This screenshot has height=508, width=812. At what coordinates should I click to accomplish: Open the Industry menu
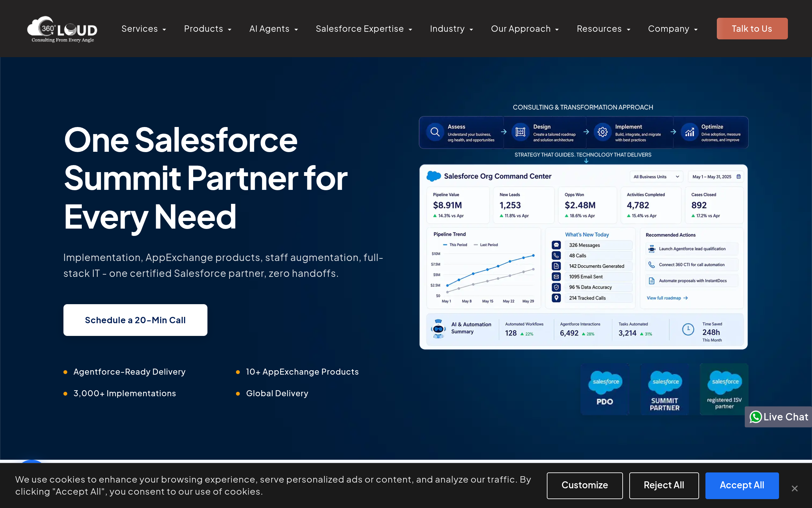(447, 29)
